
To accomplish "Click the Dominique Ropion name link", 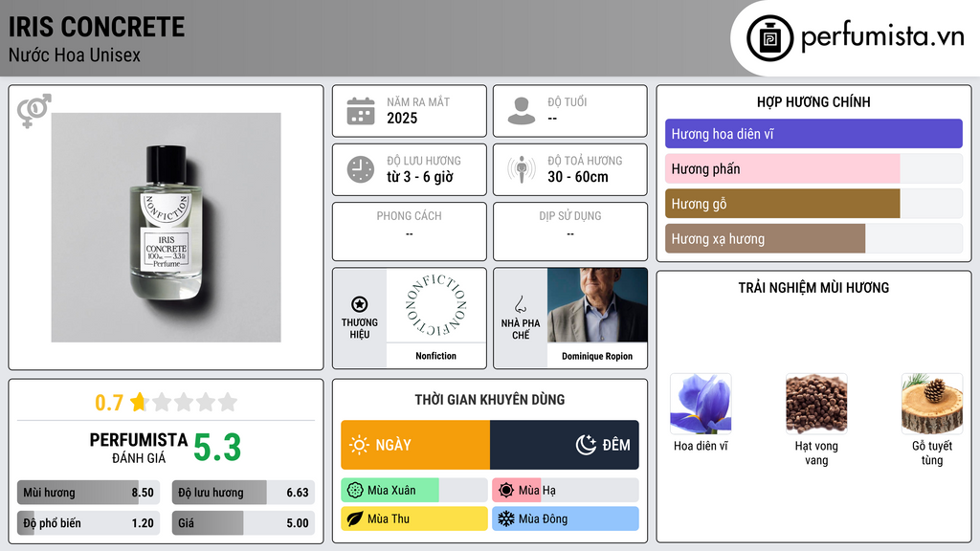I will 597,356.
